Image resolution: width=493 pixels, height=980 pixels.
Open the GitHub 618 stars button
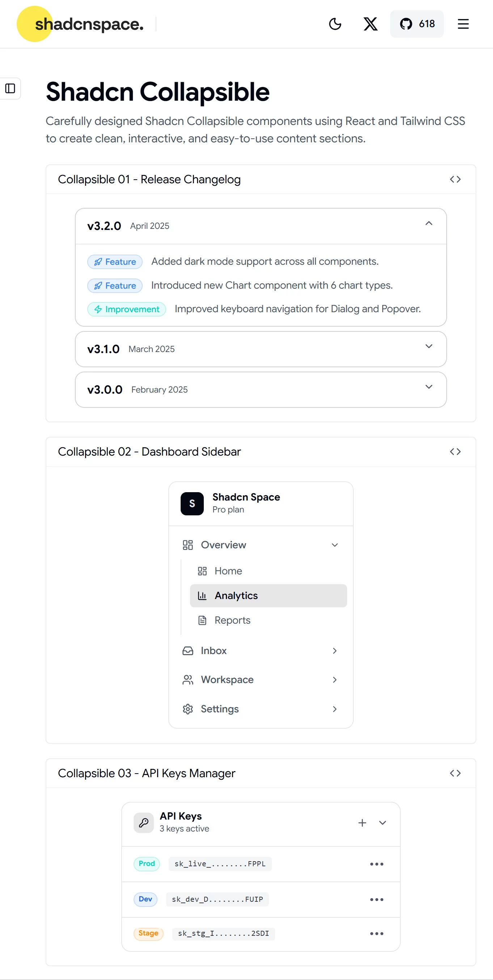tap(417, 24)
